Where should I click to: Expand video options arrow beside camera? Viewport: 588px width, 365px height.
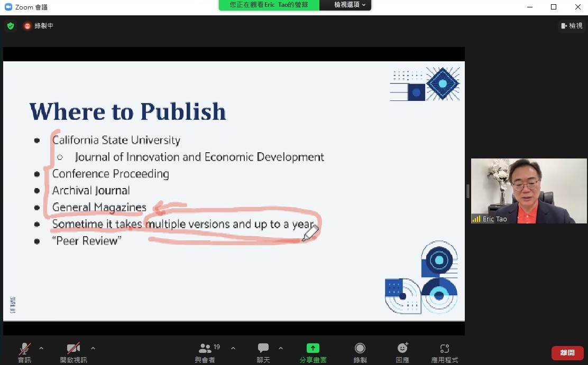click(x=93, y=349)
